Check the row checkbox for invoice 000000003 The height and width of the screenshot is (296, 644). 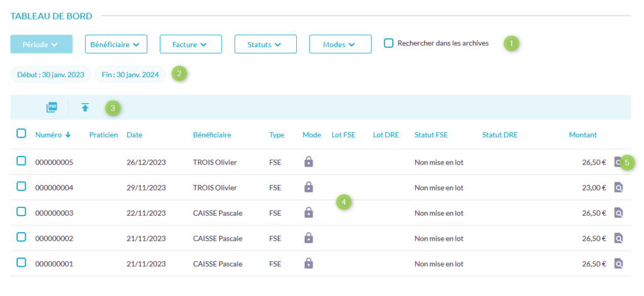21,212
